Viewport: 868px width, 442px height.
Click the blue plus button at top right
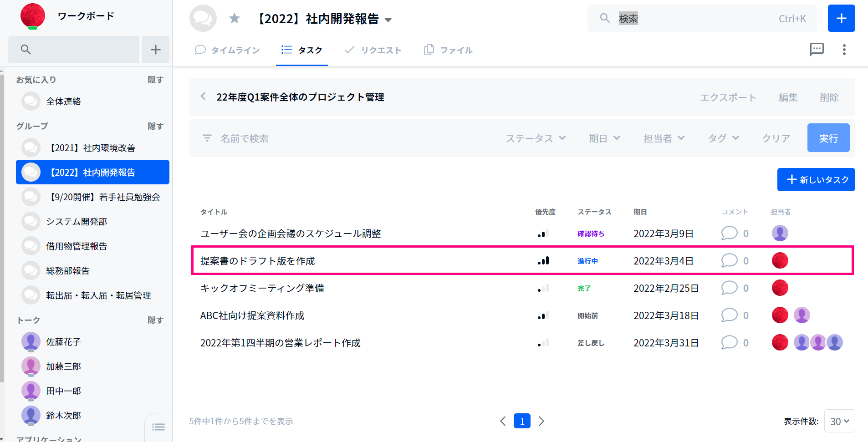coord(841,18)
